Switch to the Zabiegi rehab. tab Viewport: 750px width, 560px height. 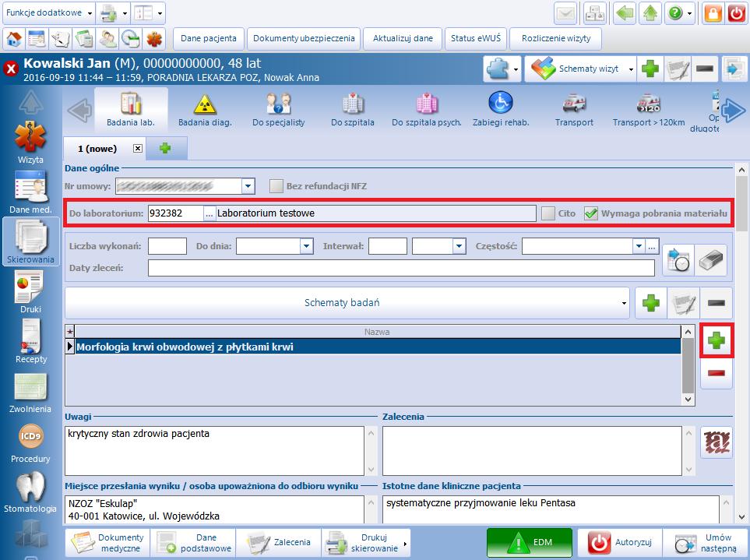[501, 110]
